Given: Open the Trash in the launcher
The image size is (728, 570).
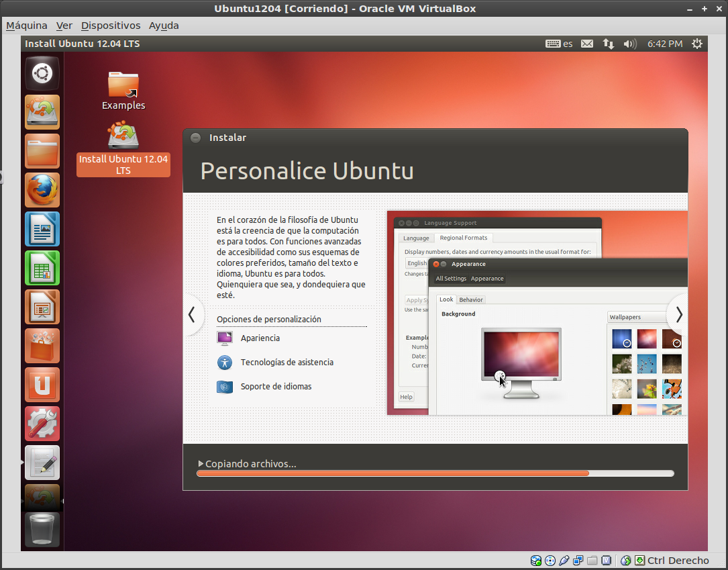Looking at the screenshot, I should (x=42, y=530).
